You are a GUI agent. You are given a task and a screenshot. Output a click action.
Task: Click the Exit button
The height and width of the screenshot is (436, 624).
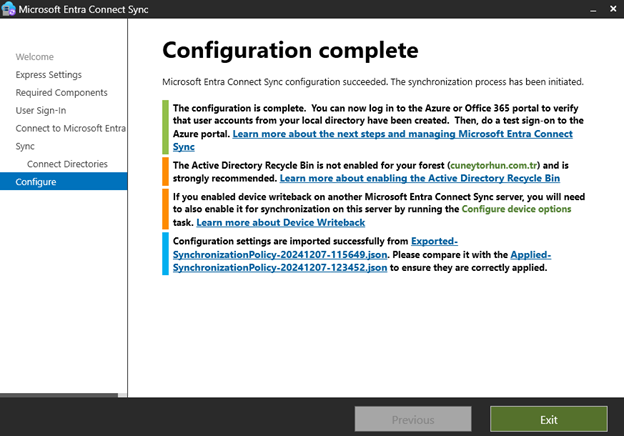point(548,419)
